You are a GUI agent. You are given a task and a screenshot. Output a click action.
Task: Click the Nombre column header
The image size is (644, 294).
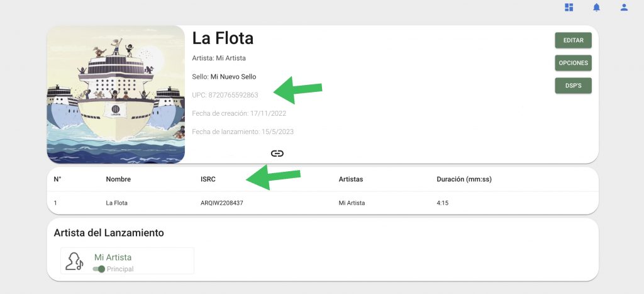[118, 179]
